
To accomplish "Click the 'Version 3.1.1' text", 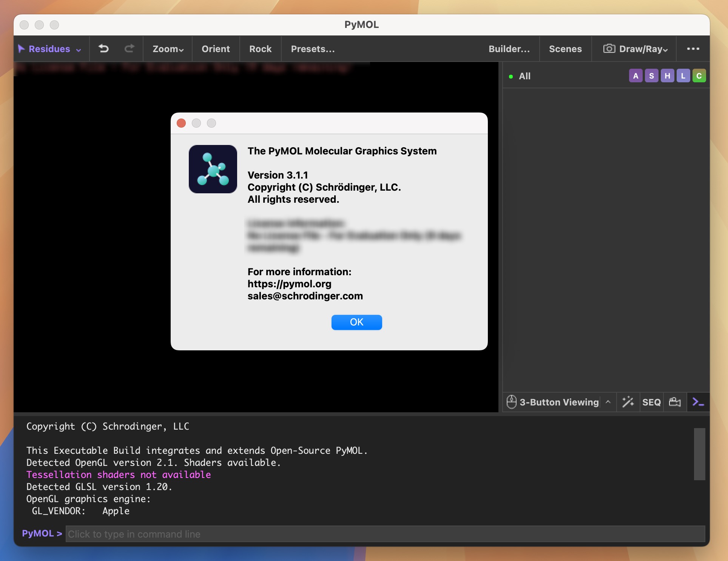I will pyautogui.click(x=278, y=175).
